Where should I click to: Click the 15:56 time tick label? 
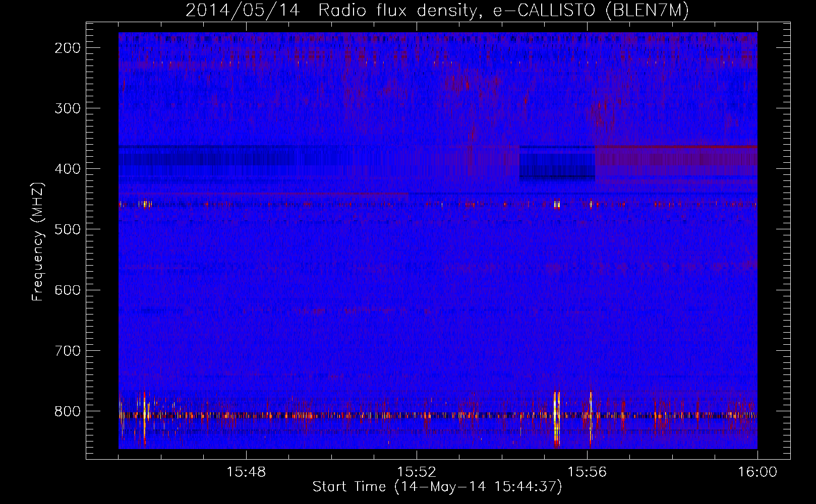click(587, 472)
